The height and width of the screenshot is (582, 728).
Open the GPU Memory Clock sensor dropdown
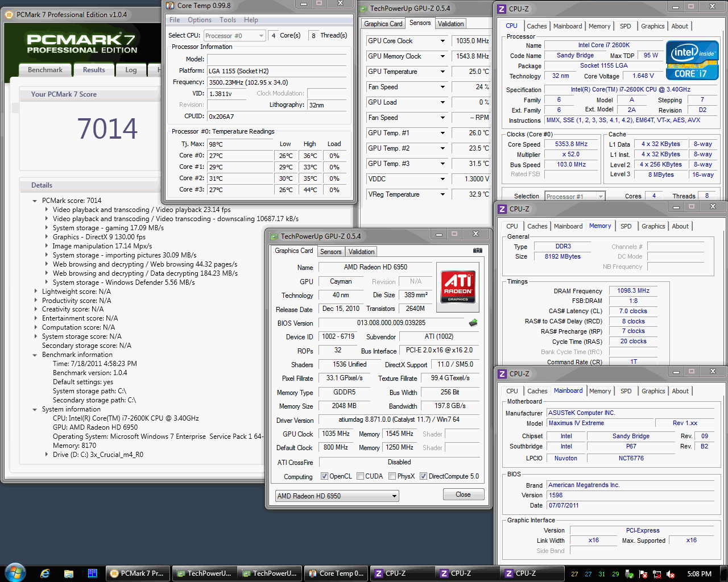442,56
